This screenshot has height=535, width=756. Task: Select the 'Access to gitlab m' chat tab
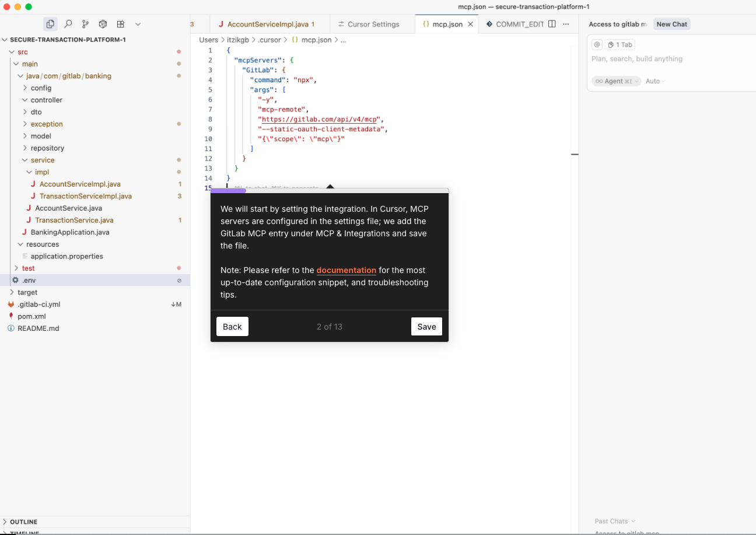[618, 25]
